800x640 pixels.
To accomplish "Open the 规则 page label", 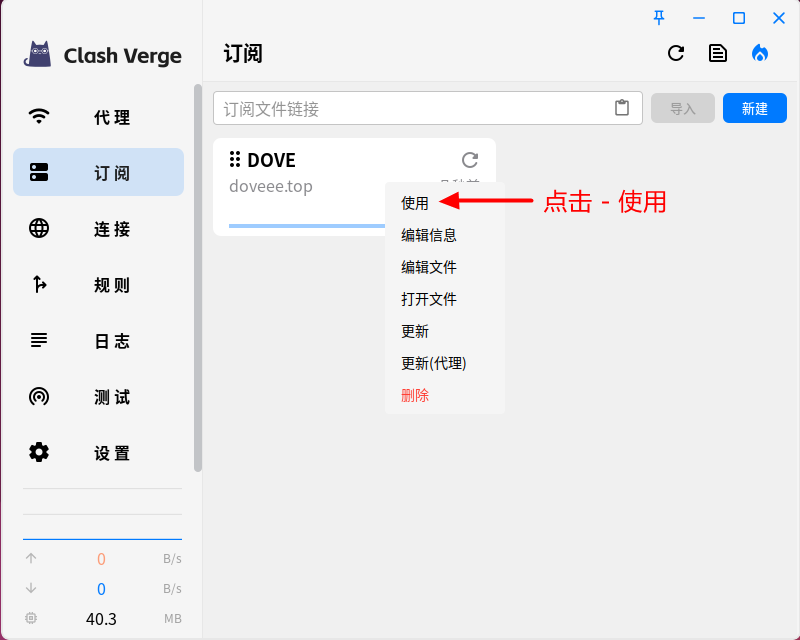I will pyautogui.click(x=112, y=285).
